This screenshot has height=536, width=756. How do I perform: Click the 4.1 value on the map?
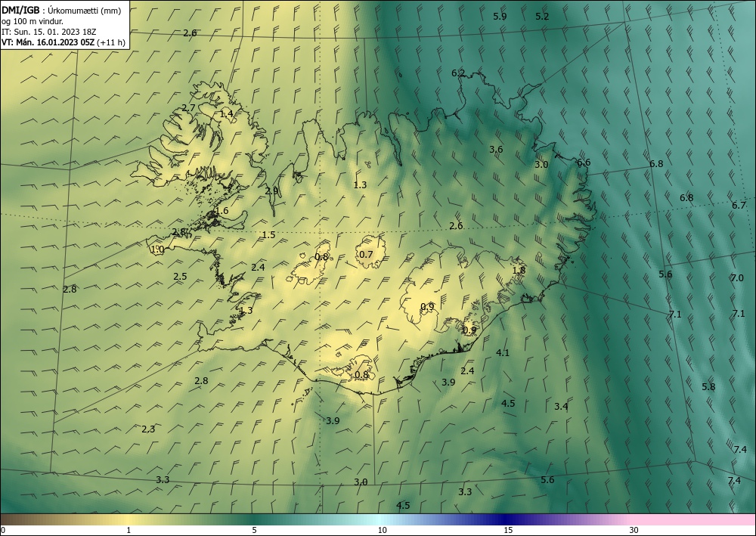click(503, 353)
